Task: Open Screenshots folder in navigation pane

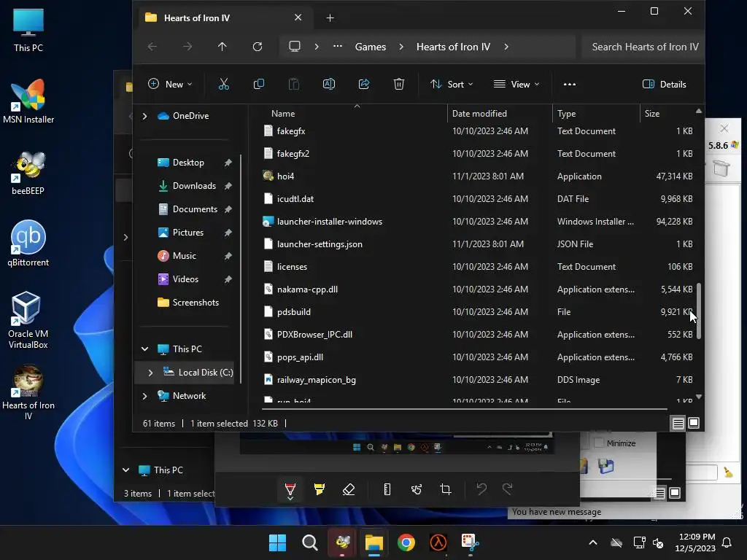Action: 196,303
